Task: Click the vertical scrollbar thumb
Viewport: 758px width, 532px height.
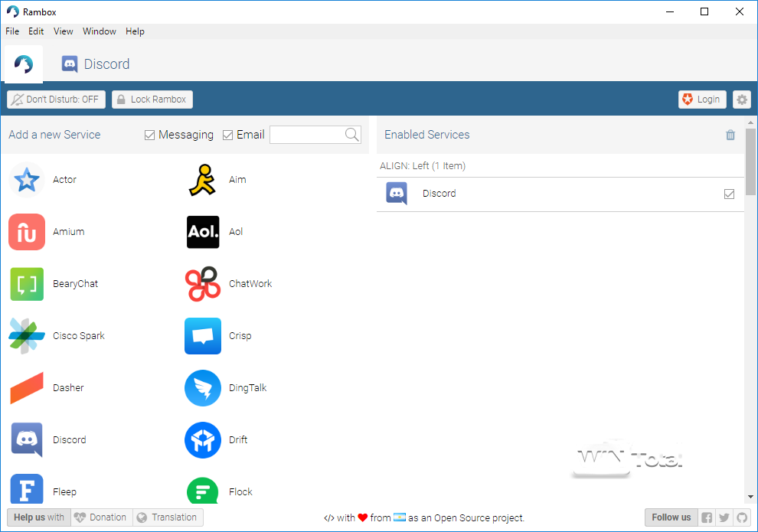Action: pyautogui.click(x=750, y=162)
